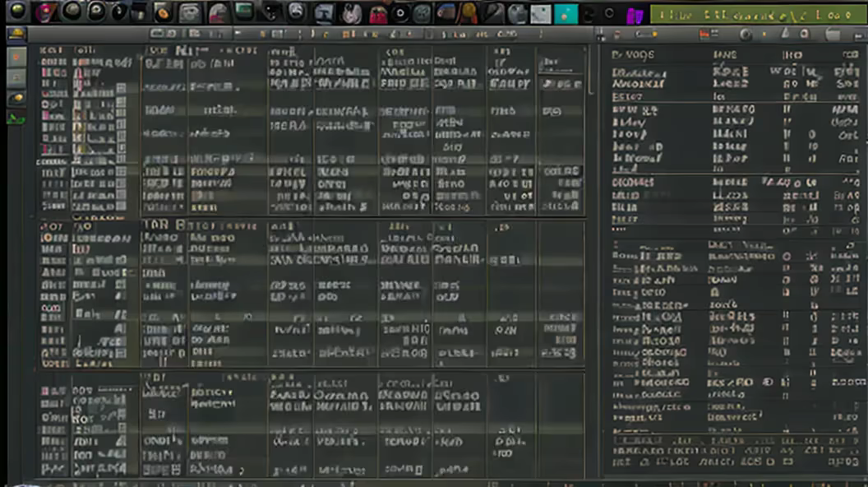Click the white ring icon on black background
The height and width of the screenshot is (487, 868).
(x=400, y=13)
